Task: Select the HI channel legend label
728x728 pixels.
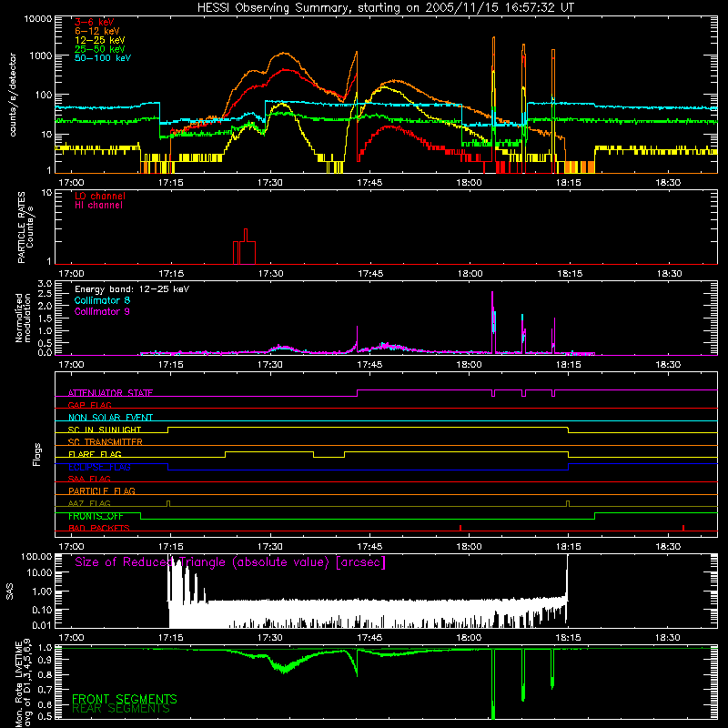Action: point(98,206)
